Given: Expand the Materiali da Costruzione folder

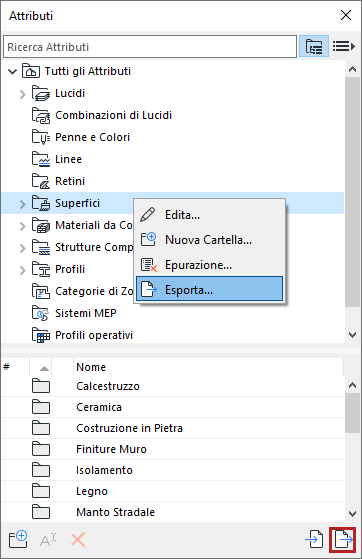Looking at the screenshot, I should pos(22,226).
